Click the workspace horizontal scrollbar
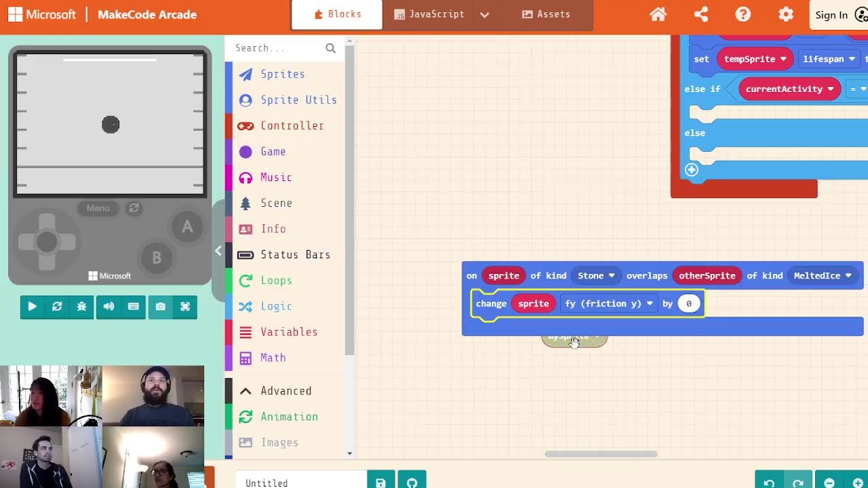 tap(601, 454)
